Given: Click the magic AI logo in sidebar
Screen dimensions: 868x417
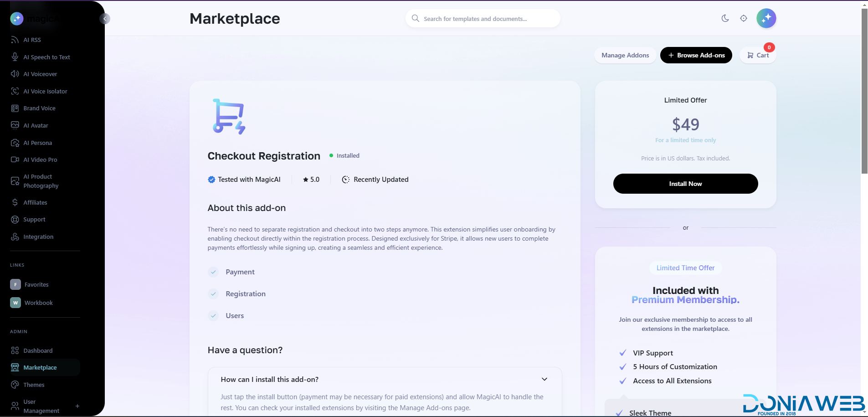Looking at the screenshot, I should 17,18.
